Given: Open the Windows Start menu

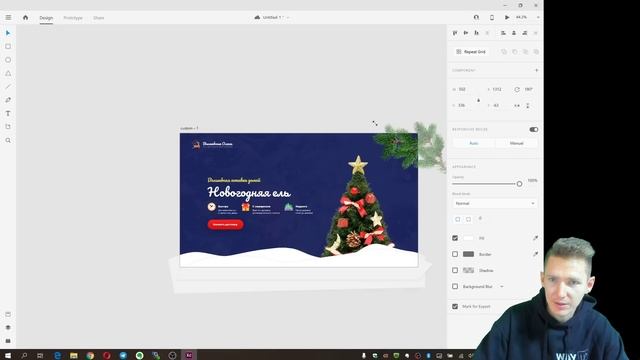Looking at the screenshot, I should pyautogui.click(x=7, y=356).
